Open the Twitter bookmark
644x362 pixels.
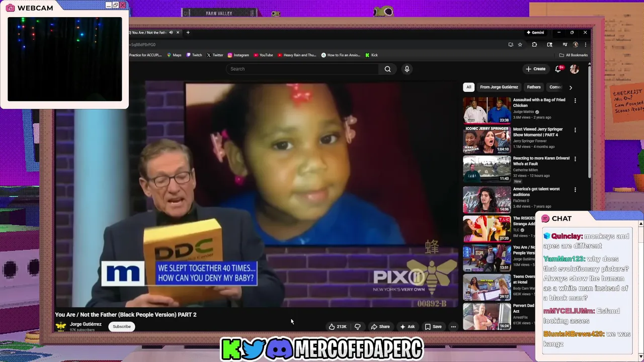click(x=215, y=55)
